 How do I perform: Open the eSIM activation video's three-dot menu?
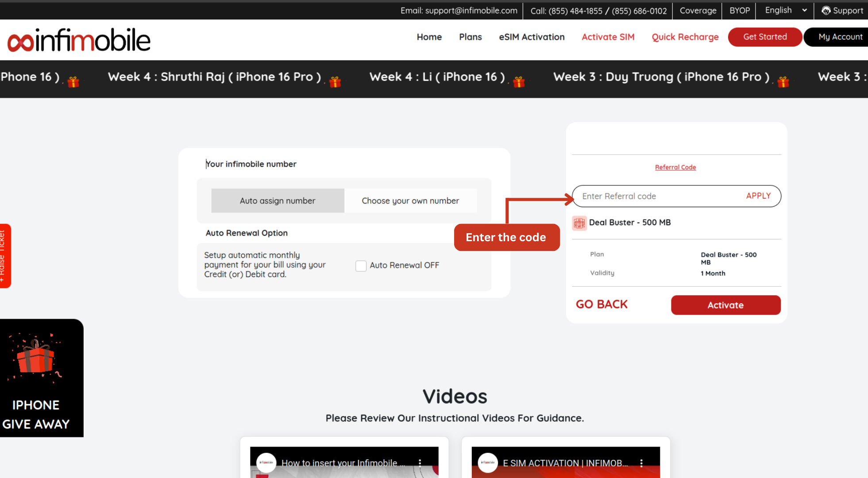[641, 463]
